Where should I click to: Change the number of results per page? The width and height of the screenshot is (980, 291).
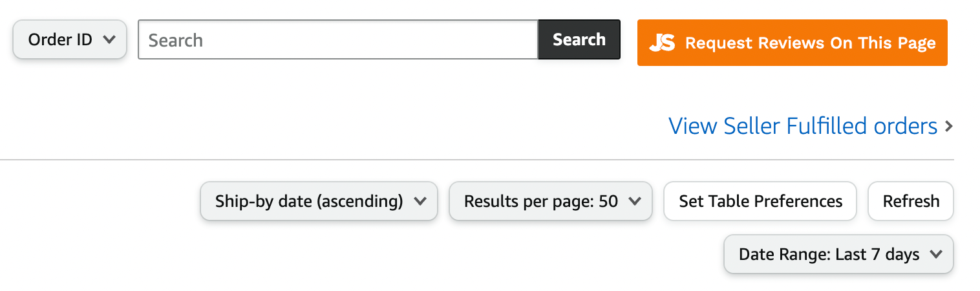(551, 201)
